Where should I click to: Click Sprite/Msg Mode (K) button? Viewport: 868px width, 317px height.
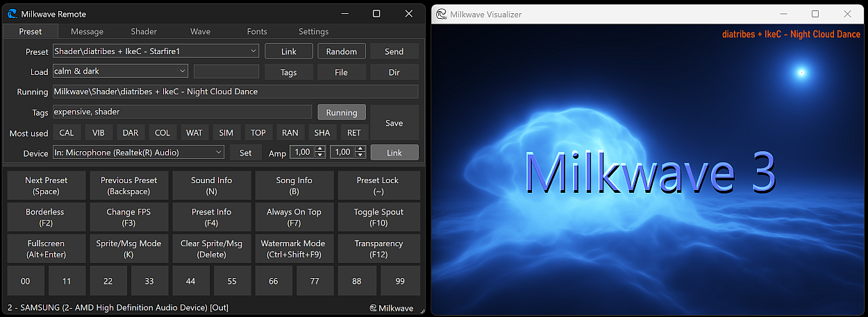[x=129, y=249]
